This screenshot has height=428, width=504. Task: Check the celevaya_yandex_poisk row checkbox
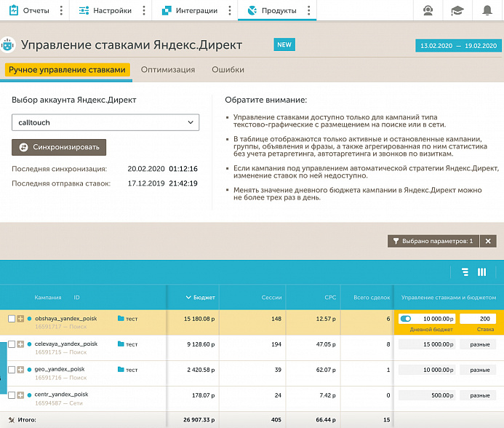[x=12, y=344]
